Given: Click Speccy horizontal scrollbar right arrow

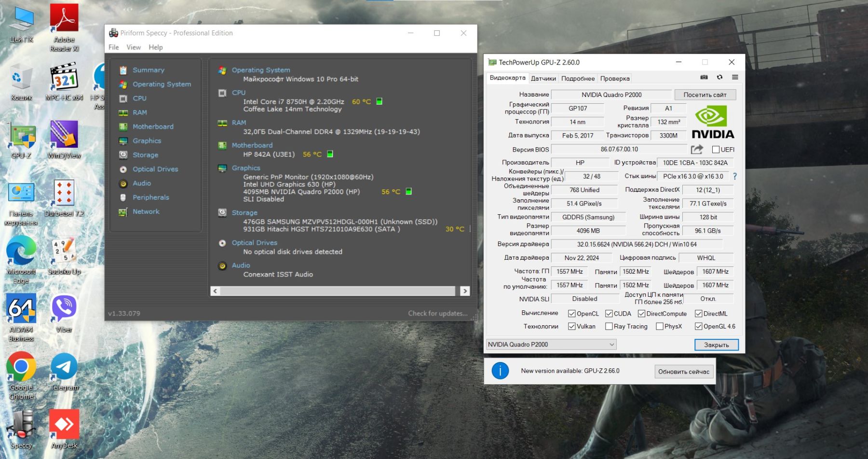Looking at the screenshot, I should click(465, 291).
